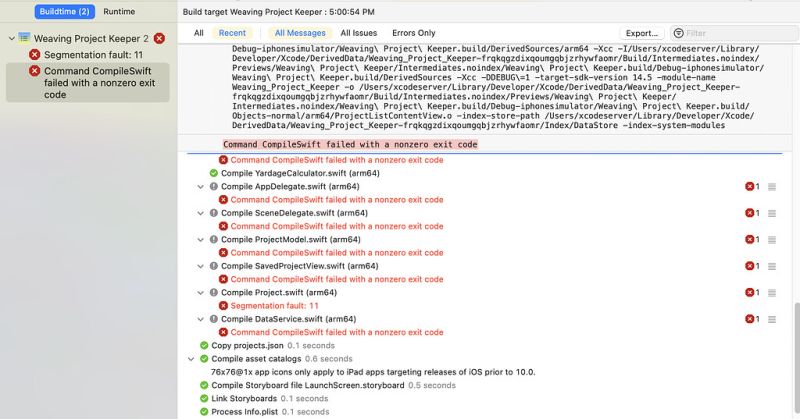Open transcript for Project.swift row

click(x=772, y=293)
